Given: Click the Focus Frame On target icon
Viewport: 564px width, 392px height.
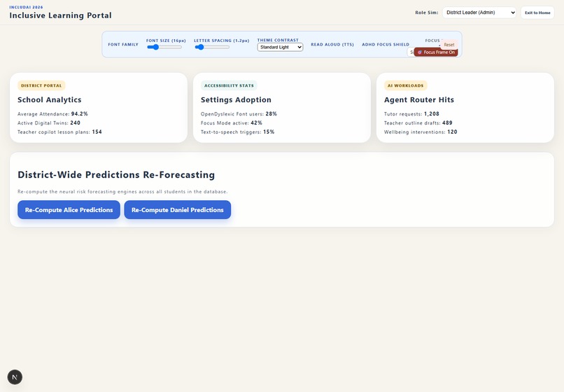Looking at the screenshot, I should [x=419, y=52].
